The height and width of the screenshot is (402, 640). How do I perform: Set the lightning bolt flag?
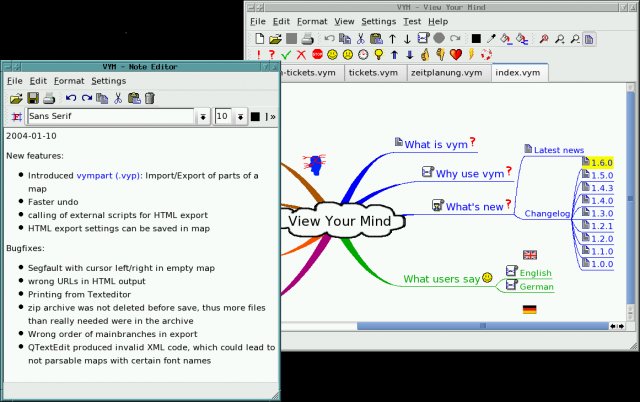click(471, 54)
